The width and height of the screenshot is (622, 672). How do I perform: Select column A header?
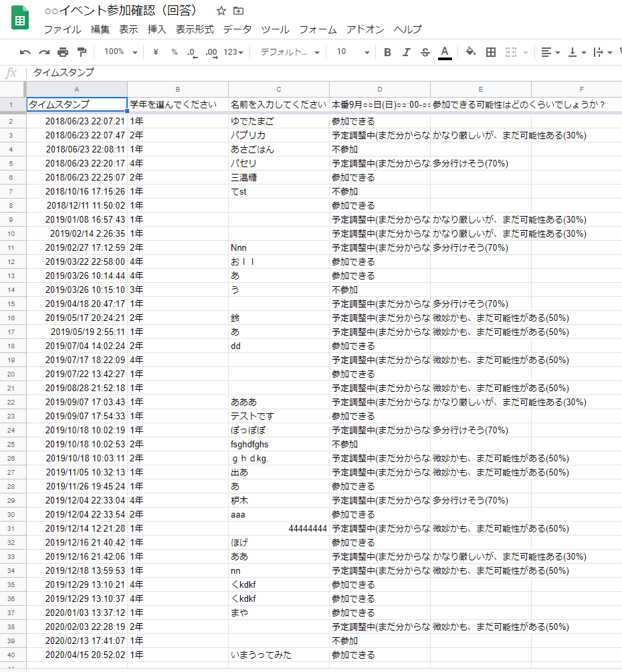77,89
